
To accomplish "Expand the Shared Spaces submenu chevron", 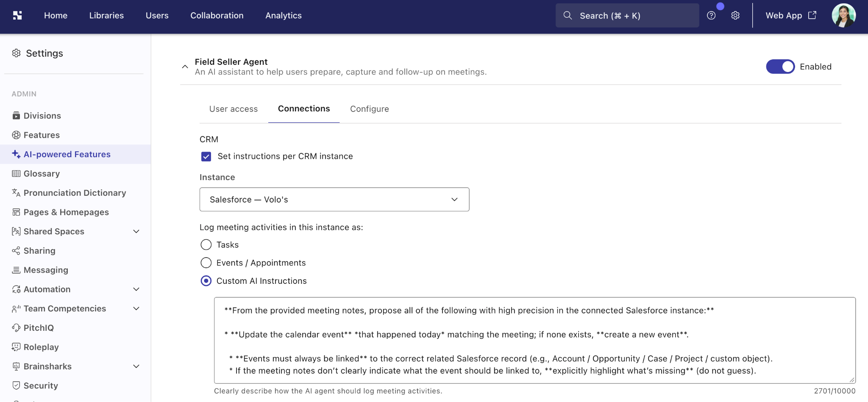I will 136,231.
